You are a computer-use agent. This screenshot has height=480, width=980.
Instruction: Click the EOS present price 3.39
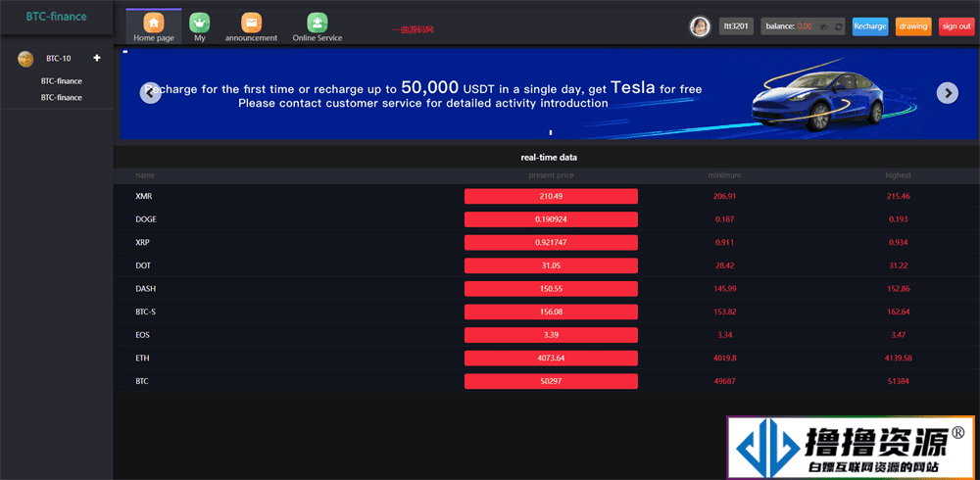point(551,335)
